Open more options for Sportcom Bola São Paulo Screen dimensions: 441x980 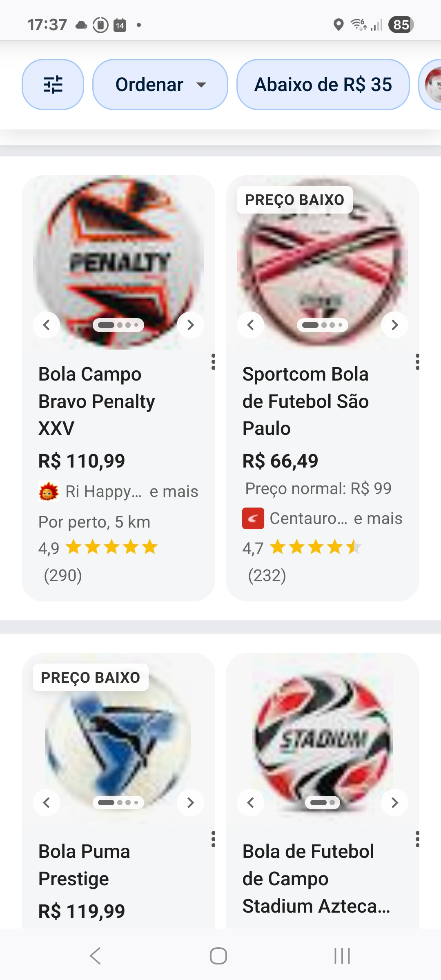click(417, 362)
